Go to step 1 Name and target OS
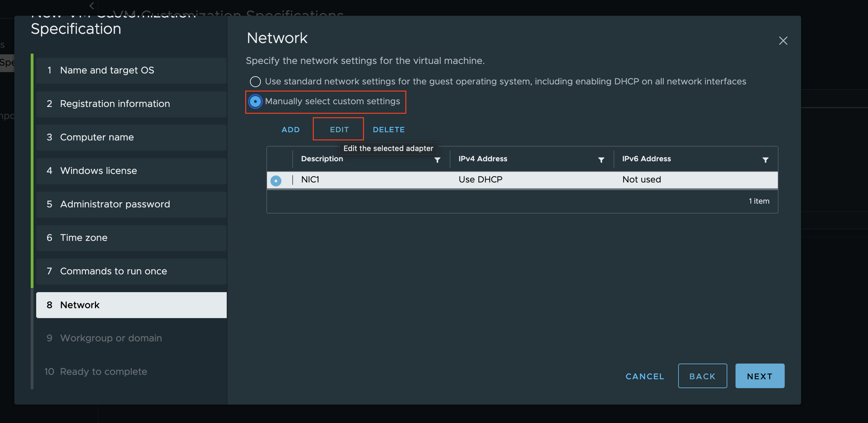868x423 pixels. tap(131, 70)
